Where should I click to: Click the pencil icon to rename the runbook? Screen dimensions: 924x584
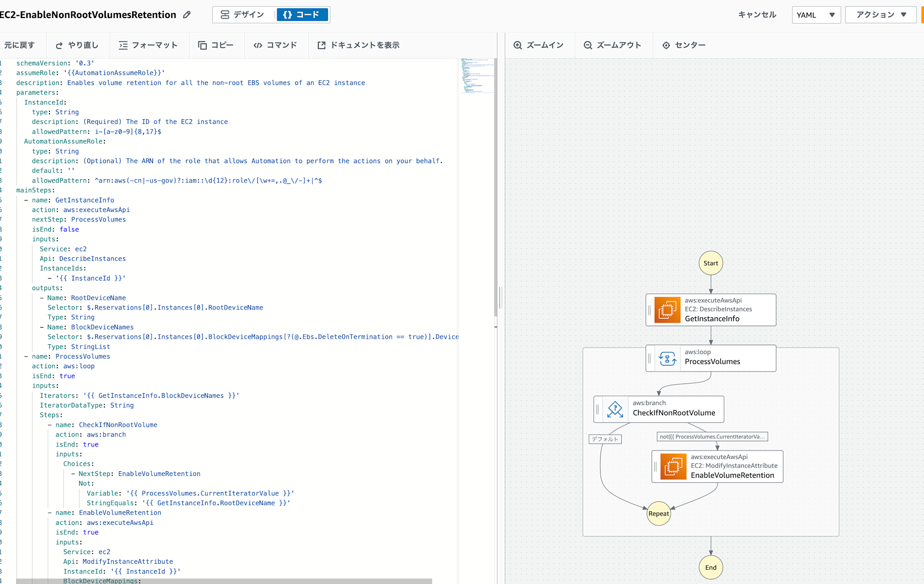pos(187,15)
